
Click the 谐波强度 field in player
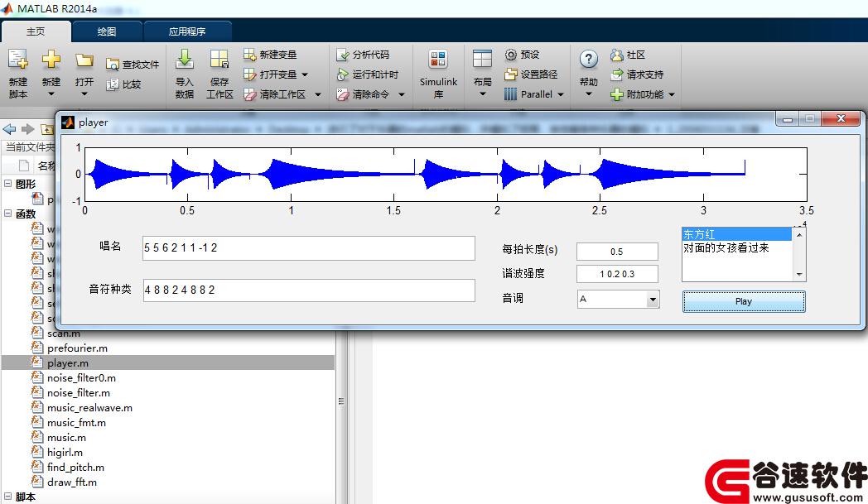tap(617, 274)
